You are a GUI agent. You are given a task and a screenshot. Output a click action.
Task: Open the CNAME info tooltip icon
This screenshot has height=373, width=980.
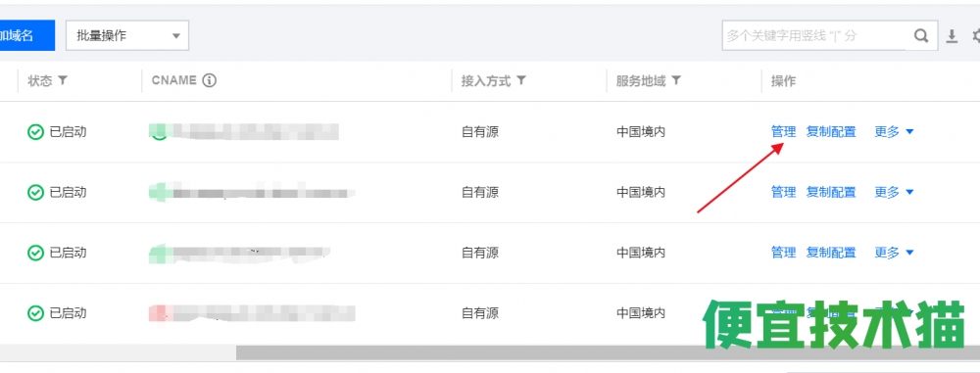(210, 80)
